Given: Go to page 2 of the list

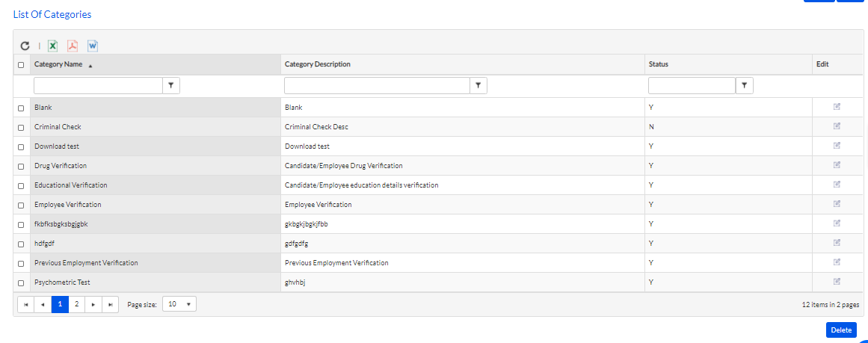Looking at the screenshot, I should (76, 304).
